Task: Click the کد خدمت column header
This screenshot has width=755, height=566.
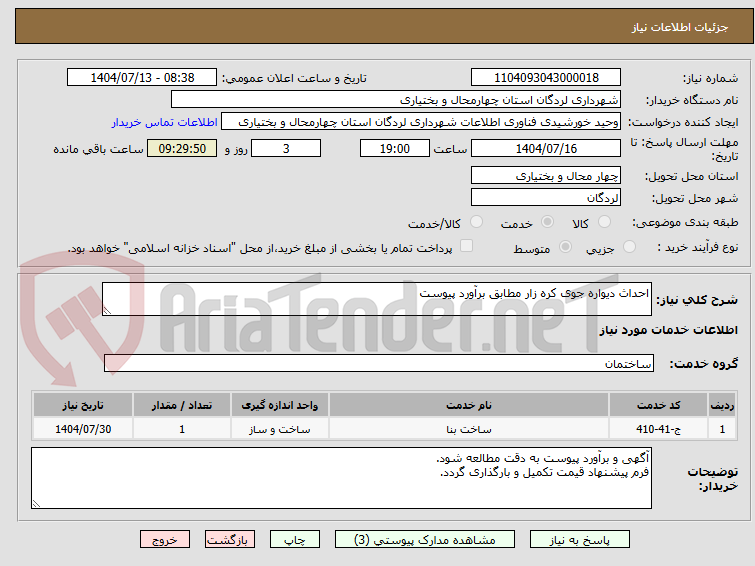Action: coord(658,405)
